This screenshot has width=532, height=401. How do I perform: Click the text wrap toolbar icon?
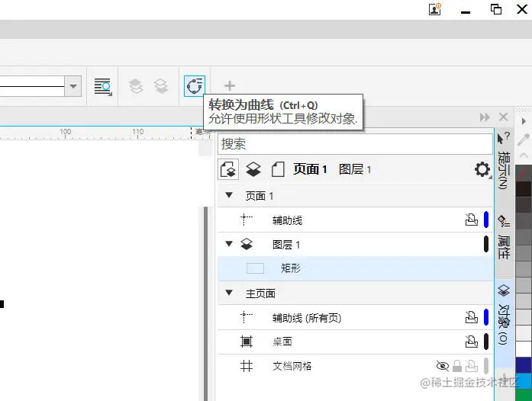(103, 87)
